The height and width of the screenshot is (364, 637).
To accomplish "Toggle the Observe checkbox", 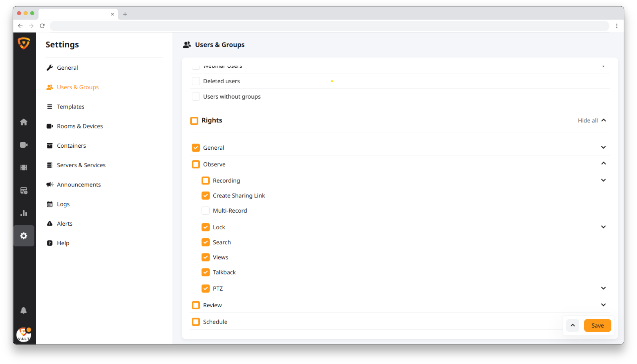I will pyautogui.click(x=196, y=165).
